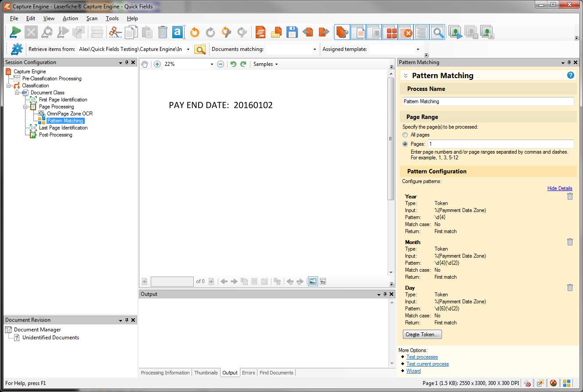Click the blue Save floppy disk icon
The width and height of the screenshot is (583, 392).
pos(292,32)
